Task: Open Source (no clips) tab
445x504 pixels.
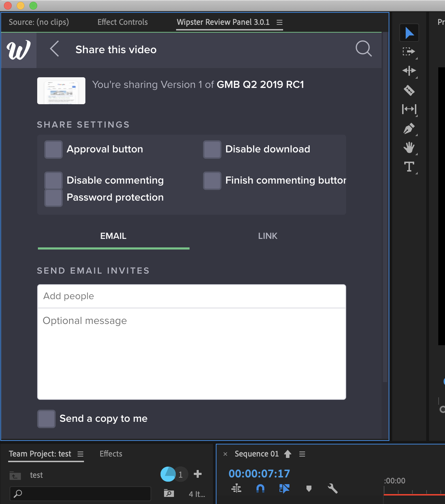Action: 39,22
